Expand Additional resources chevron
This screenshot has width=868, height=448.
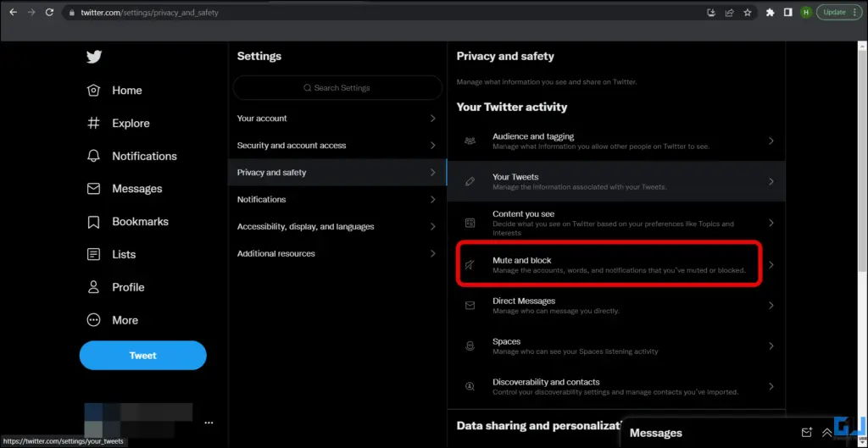(433, 253)
